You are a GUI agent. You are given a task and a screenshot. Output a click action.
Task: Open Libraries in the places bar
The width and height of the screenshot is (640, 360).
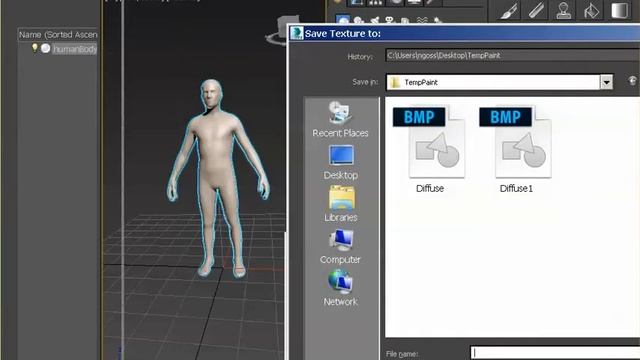(341, 204)
